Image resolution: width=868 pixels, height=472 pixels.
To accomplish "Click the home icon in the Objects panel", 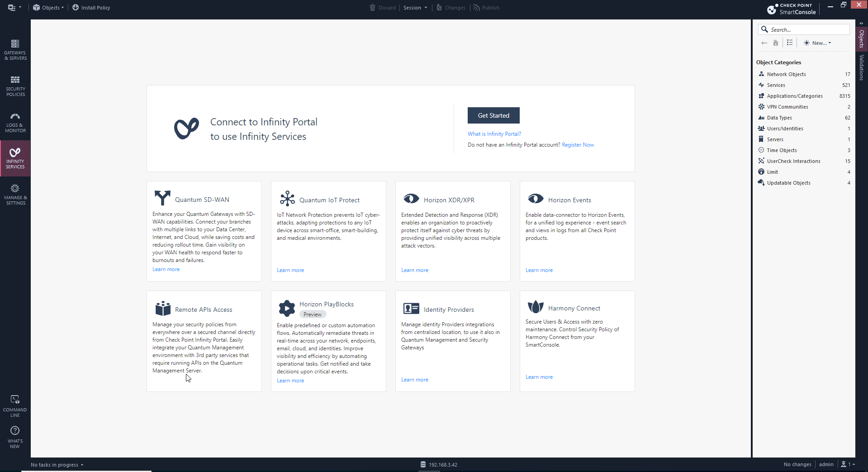I will coord(776,43).
